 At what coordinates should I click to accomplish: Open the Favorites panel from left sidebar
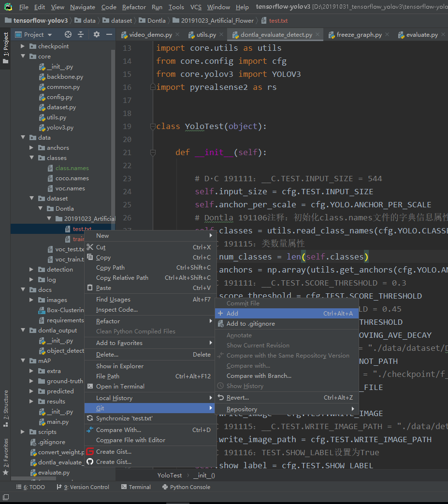[5, 452]
